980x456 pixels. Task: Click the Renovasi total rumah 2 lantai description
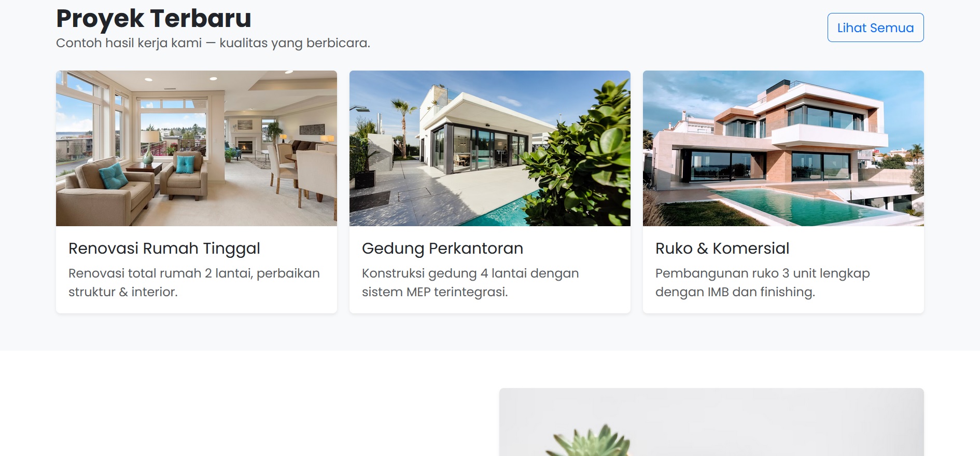(194, 283)
